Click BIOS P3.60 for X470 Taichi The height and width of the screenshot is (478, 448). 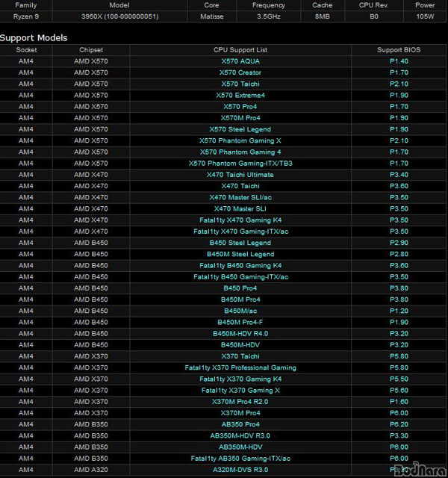point(399,186)
